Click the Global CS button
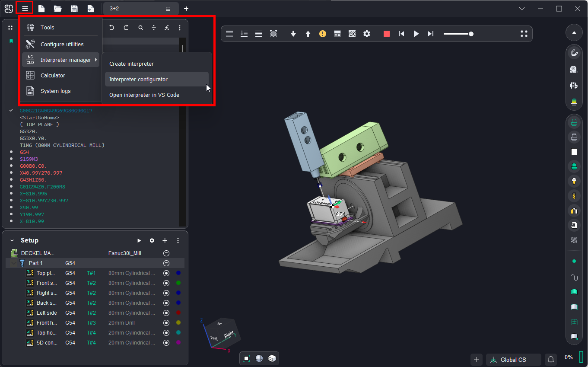Image resolution: width=588 pixels, height=367 pixels. (513, 360)
